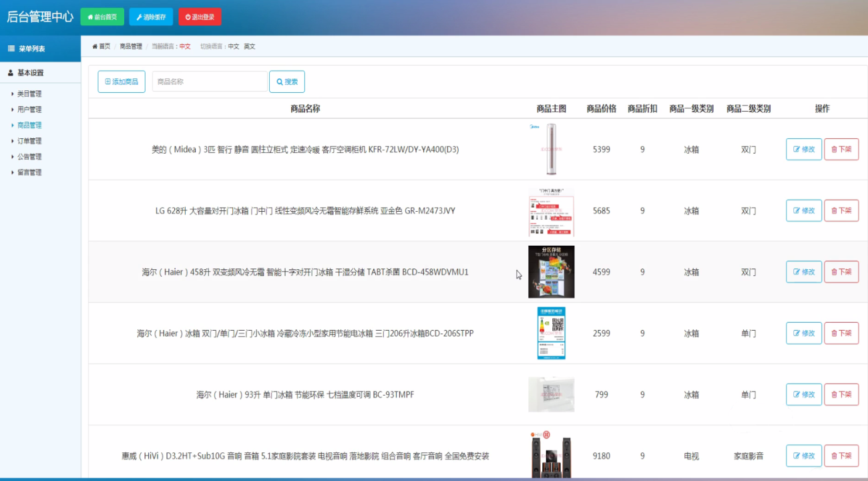This screenshot has width=868, height=481.
Task: Click the 搜索 search button
Action: (x=287, y=82)
